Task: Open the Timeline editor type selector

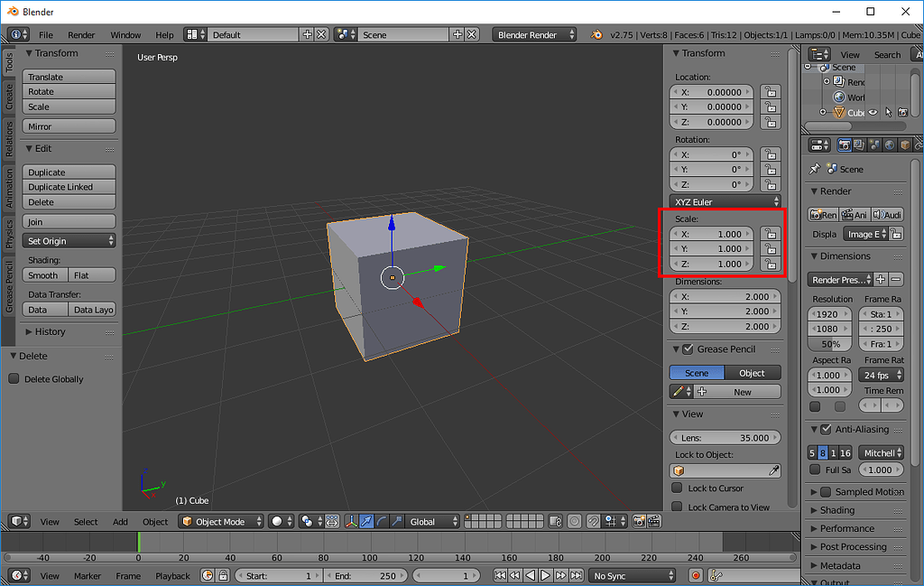Action: (x=19, y=575)
